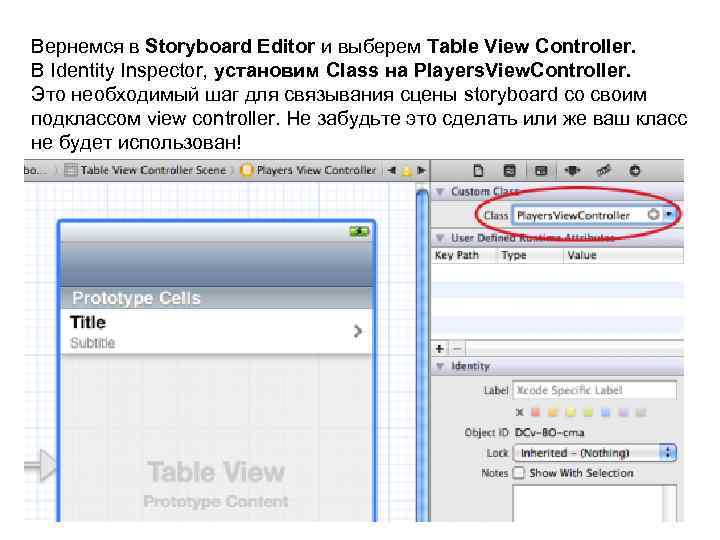Screen dimensions: 720x540
Task: Click the initial scene entry arrow
Action: 40,465
